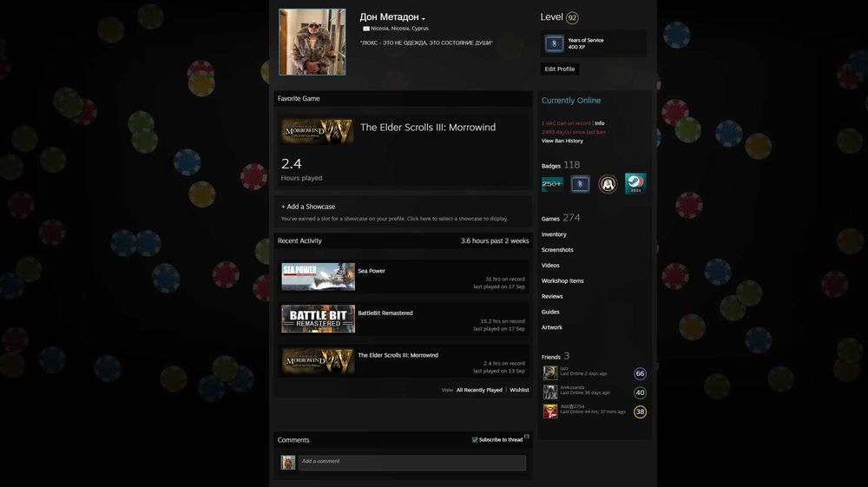
Task: View All Recently Played games
Action: click(479, 390)
